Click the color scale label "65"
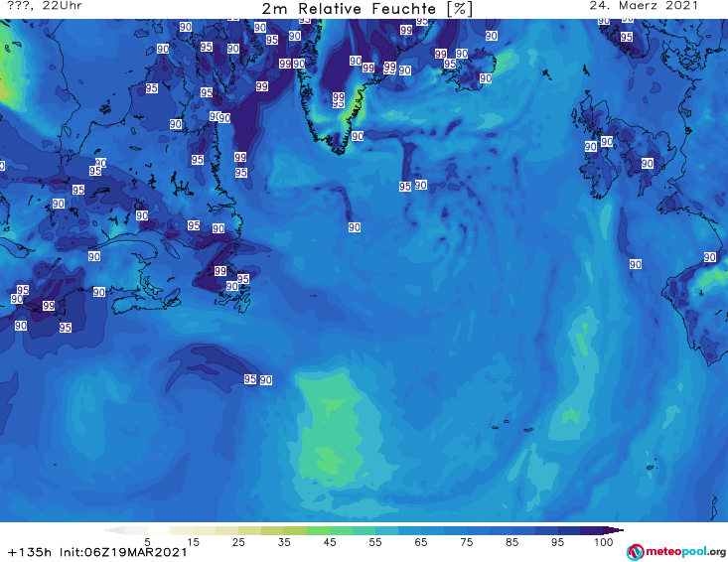 coord(420,542)
